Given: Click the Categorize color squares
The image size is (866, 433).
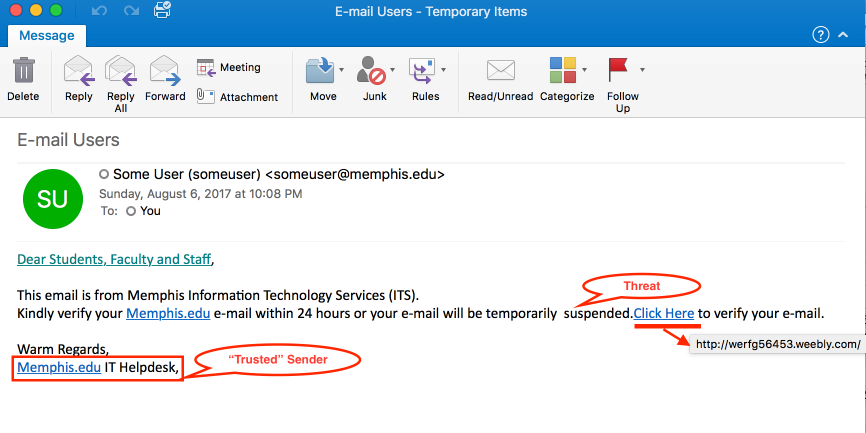Looking at the screenshot, I should click(x=567, y=72).
